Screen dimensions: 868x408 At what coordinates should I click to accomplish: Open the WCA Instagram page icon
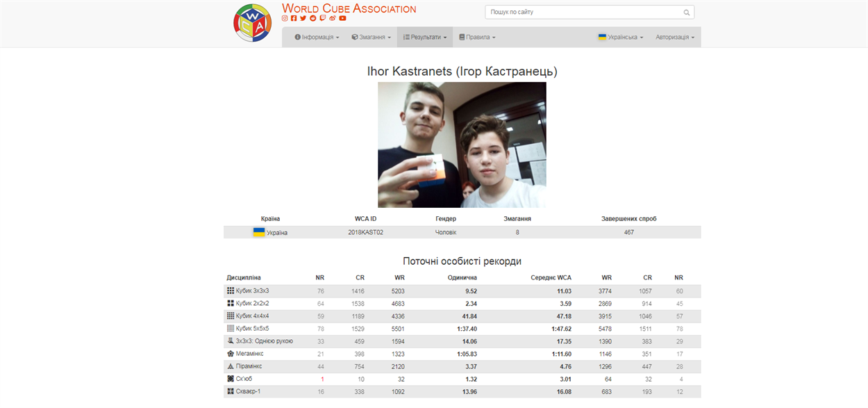[x=285, y=18]
